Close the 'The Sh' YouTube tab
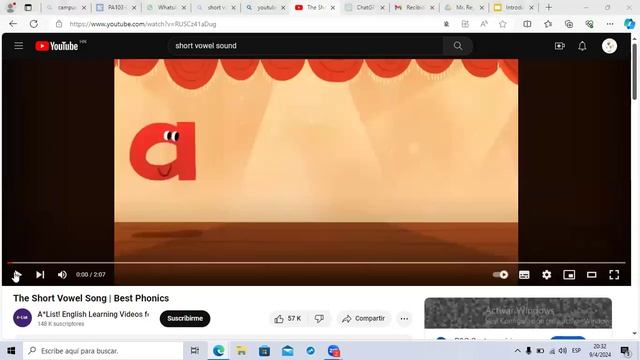The height and width of the screenshot is (360, 640). pos(333,7)
